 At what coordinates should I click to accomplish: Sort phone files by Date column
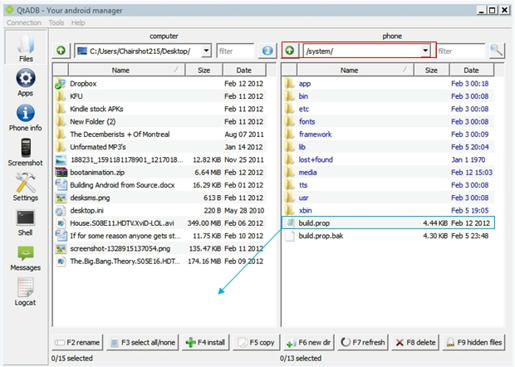click(471, 70)
